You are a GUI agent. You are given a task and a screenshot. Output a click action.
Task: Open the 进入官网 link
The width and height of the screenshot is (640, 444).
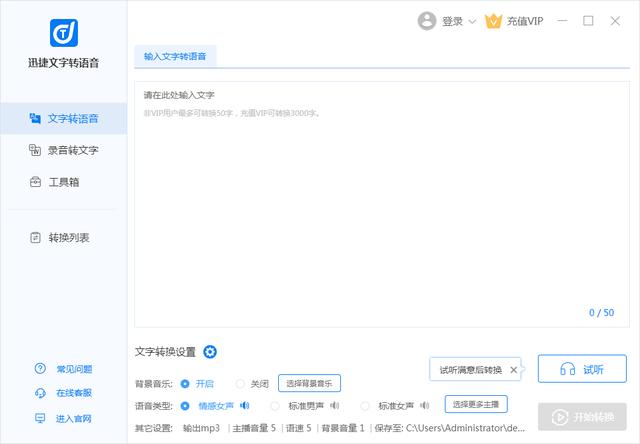pyautogui.click(x=74, y=418)
